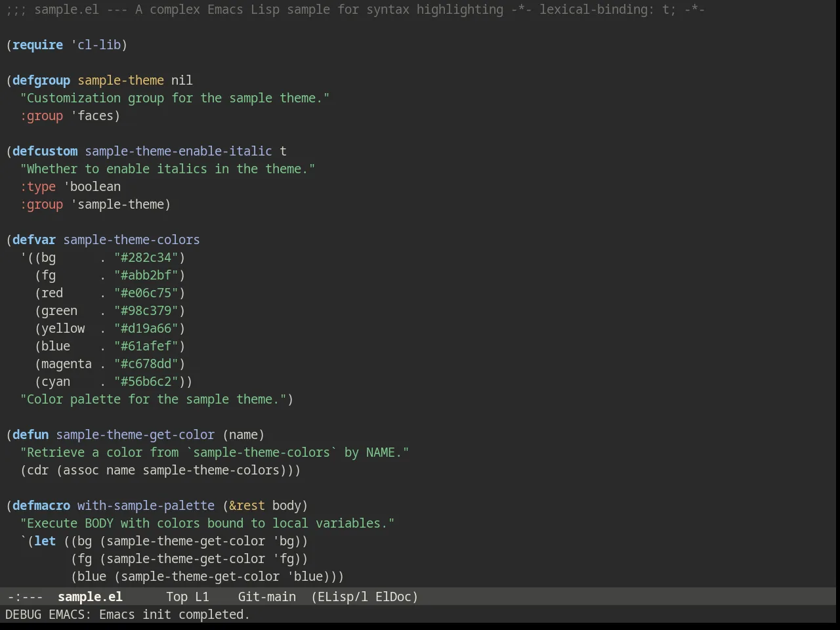Click the 'defvar' keyword
The width and height of the screenshot is (840, 630).
point(34,240)
